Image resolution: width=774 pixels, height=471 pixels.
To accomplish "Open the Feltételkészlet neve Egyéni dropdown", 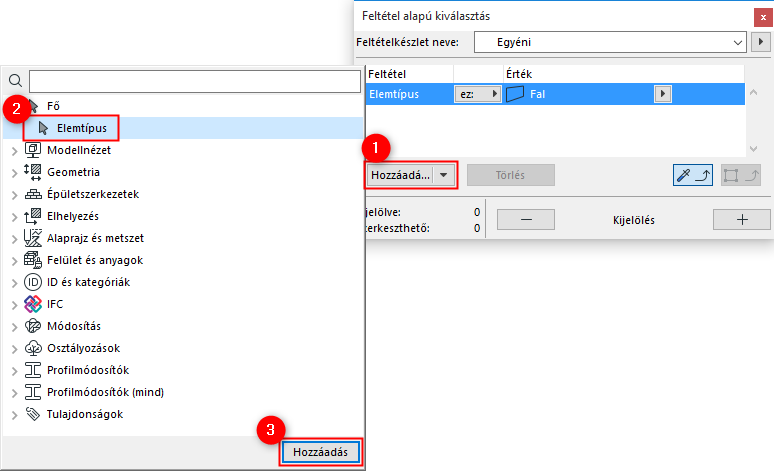I will [610, 42].
